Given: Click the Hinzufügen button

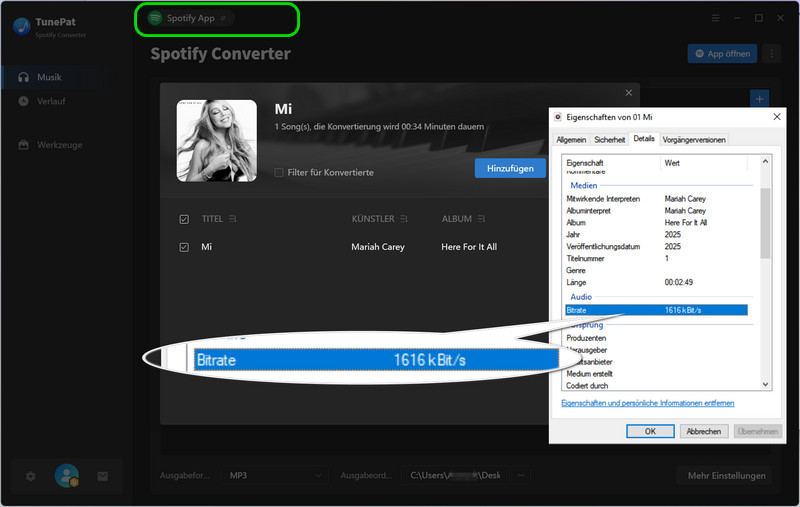Looking at the screenshot, I should [x=510, y=168].
